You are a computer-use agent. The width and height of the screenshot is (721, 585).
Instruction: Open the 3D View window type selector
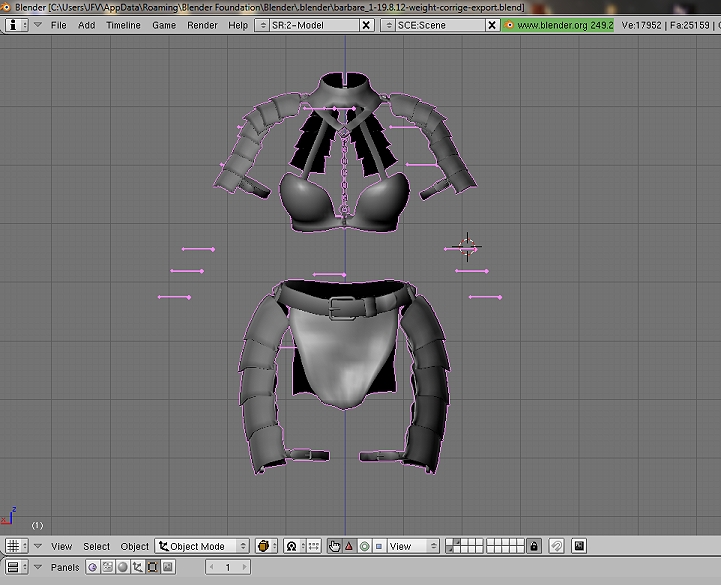17,546
